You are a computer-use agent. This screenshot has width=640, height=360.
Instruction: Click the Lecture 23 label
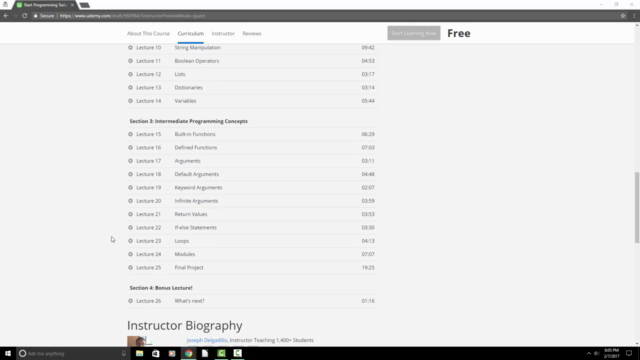click(x=149, y=241)
